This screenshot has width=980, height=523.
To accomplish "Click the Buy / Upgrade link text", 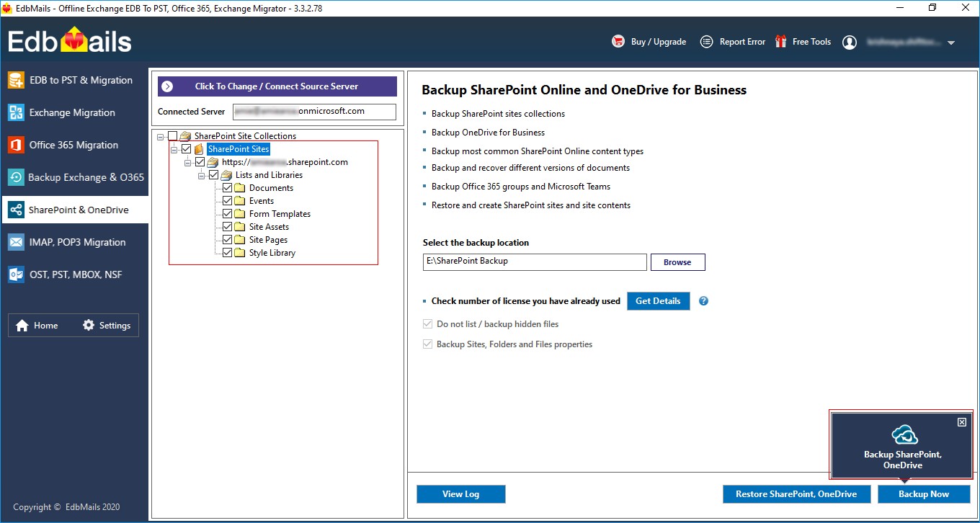I will click(659, 42).
